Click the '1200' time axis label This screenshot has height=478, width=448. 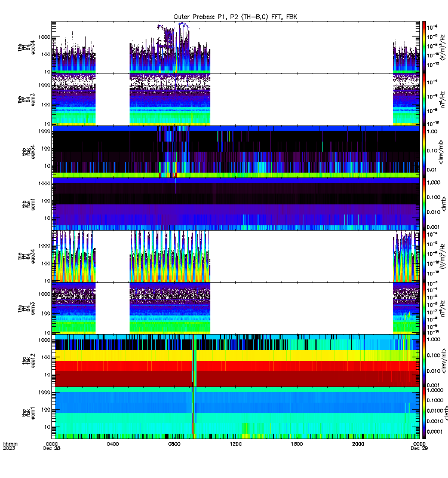coord(235,444)
